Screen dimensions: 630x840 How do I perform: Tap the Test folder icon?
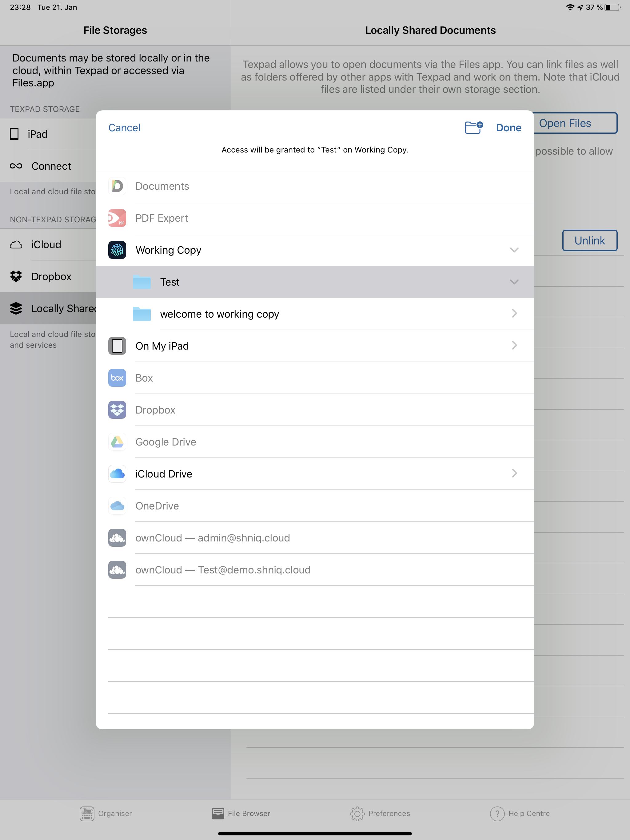[x=142, y=282]
